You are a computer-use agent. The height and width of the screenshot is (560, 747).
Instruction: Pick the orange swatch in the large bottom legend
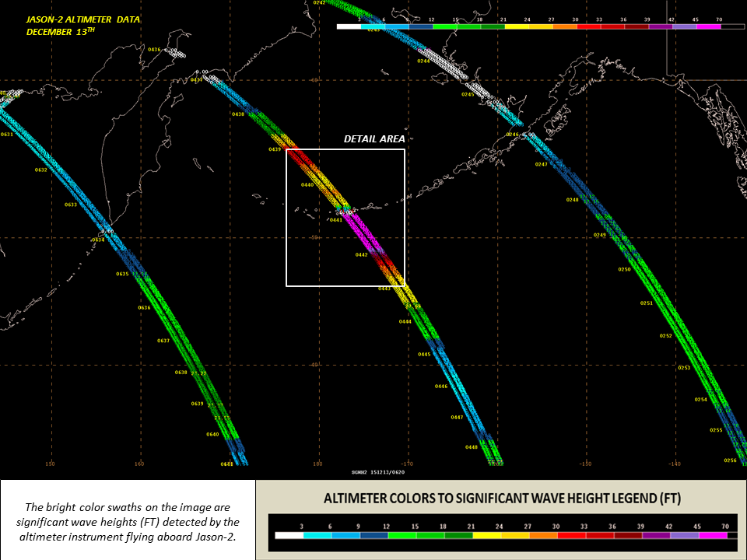point(543,535)
